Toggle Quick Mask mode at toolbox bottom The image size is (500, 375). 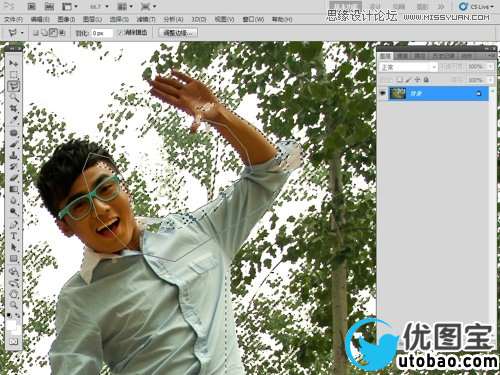13,341
